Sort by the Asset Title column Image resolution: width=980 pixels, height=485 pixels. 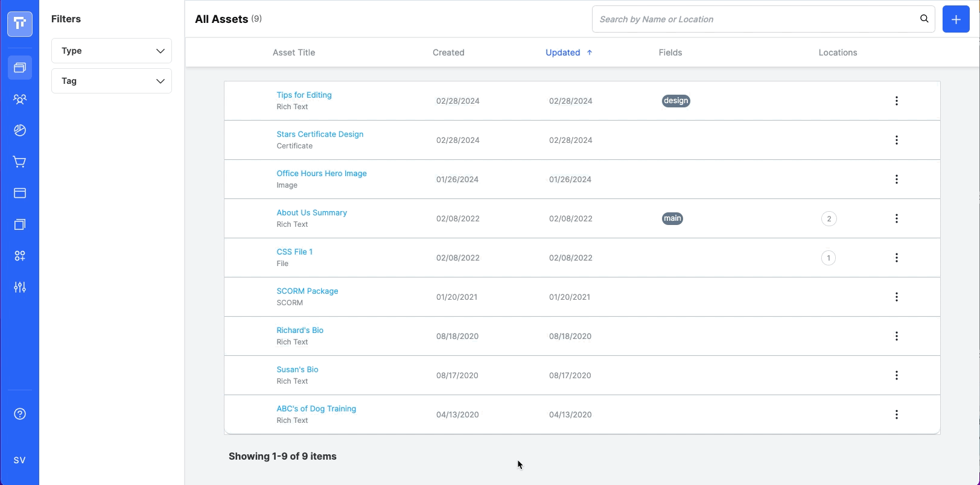294,52
